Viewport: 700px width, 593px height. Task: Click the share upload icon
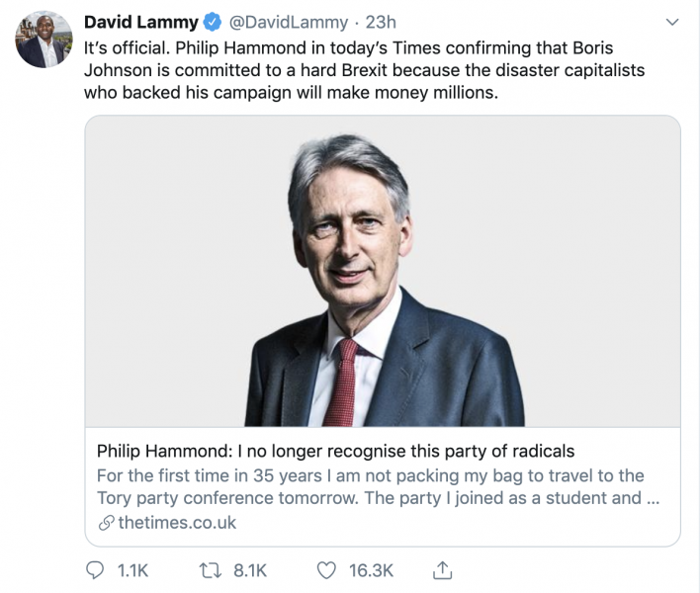point(443,570)
